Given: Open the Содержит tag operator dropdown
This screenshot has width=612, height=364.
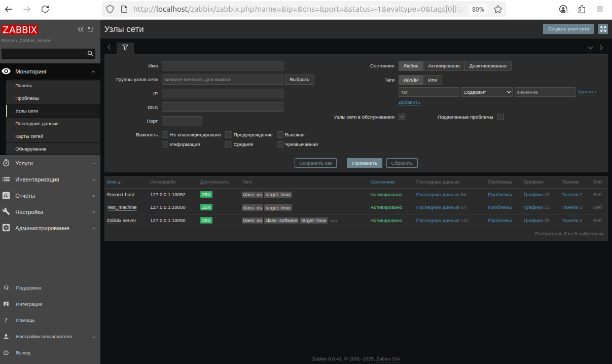Looking at the screenshot, I should click(x=487, y=92).
